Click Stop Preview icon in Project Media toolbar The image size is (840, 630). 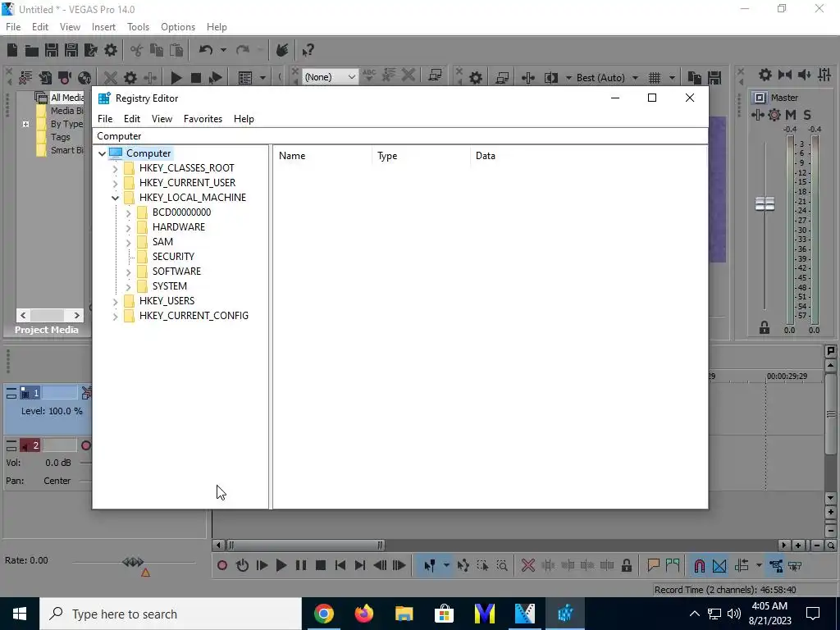click(196, 78)
